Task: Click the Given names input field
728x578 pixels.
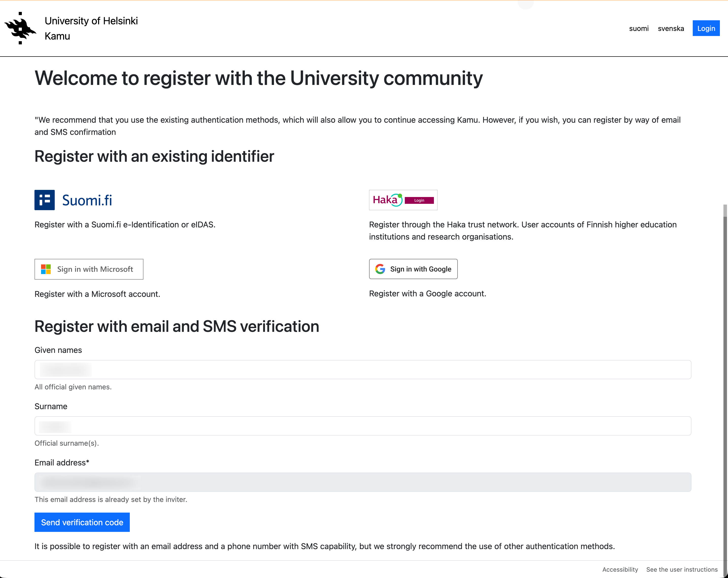Action: point(363,369)
